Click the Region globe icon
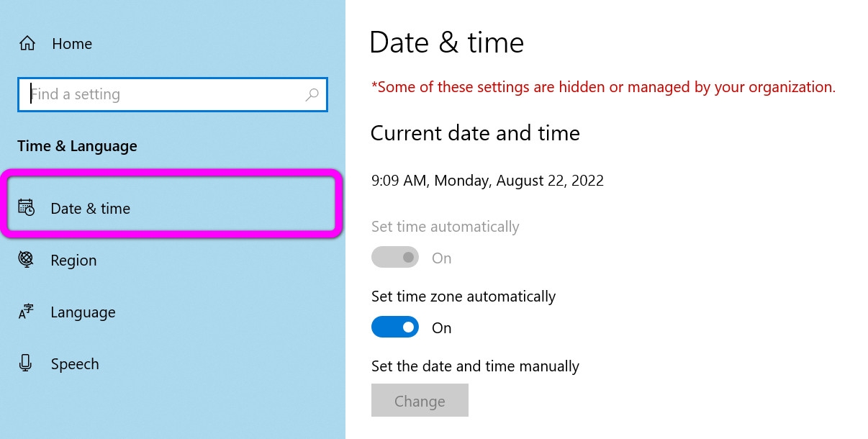 pos(25,260)
